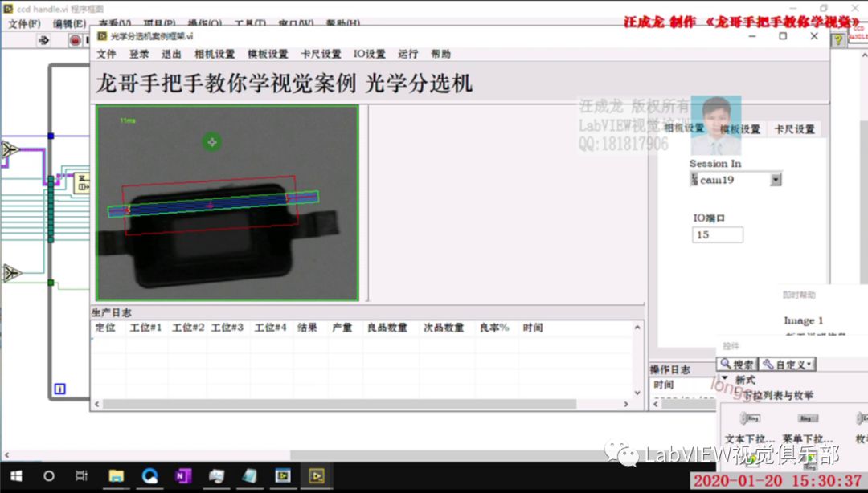Viewport: 868px width, 493px height.
Task: Click the 工位#1 column header
Action: (145, 328)
